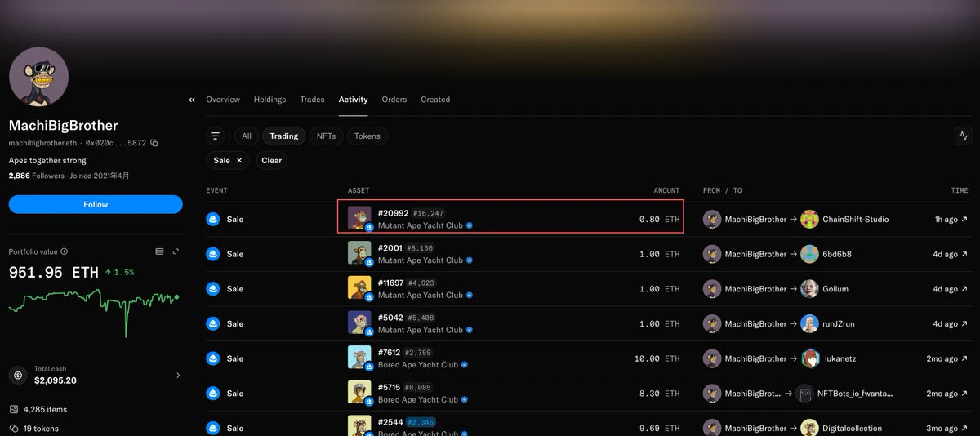Screen dimensions: 980x436
Task: Switch to the Orders tab
Action: (394, 100)
